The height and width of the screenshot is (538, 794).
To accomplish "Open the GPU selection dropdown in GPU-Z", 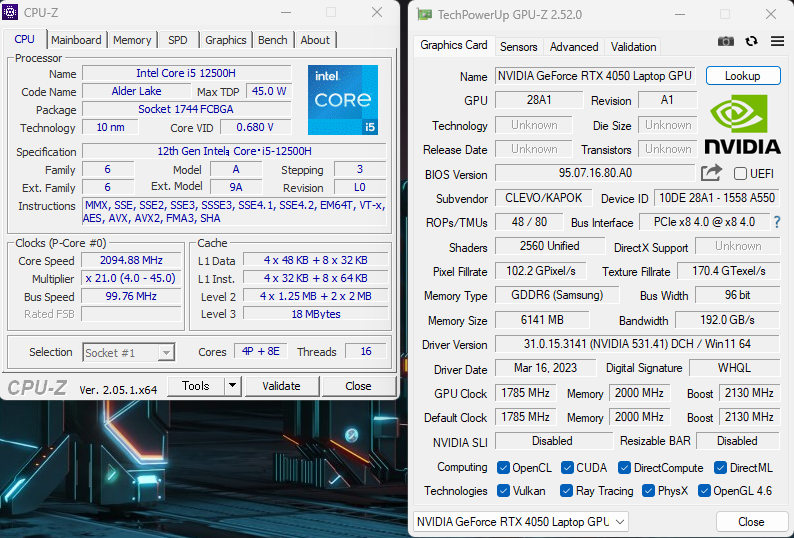I will click(521, 521).
